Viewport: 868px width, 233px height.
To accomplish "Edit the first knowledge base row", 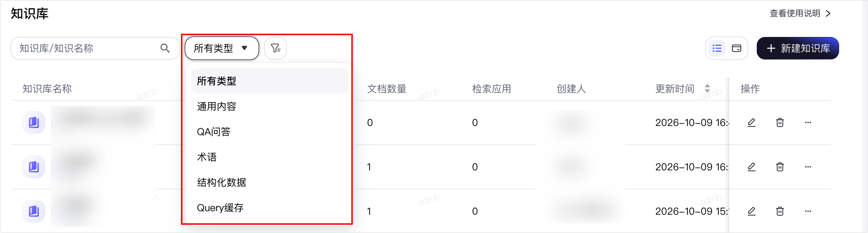I will [x=751, y=122].
